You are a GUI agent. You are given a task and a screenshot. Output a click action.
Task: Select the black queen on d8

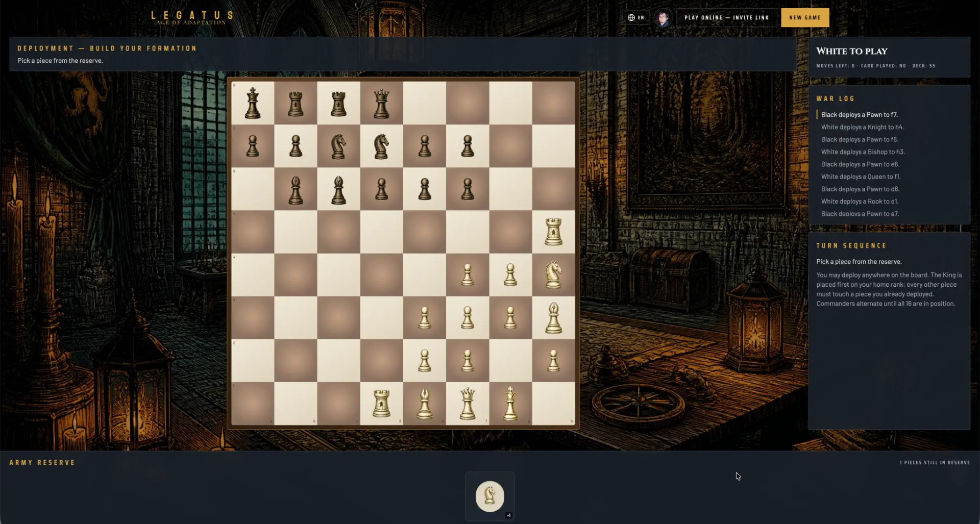pyautogui.click(x=381, y=104)
